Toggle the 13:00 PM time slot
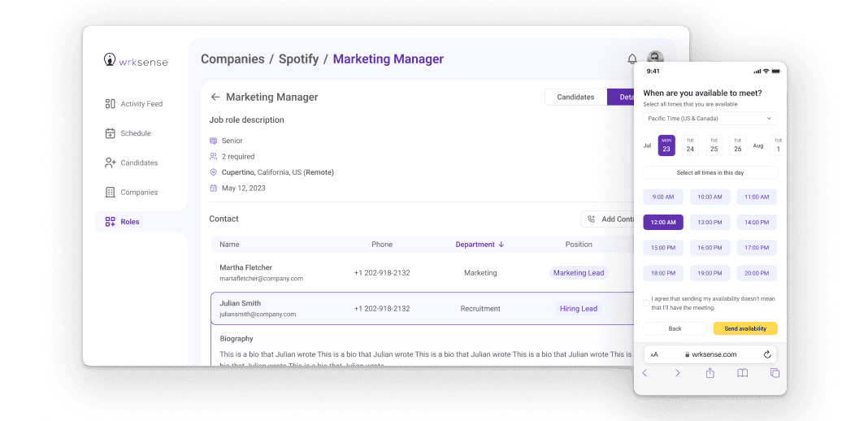Image resolution: width=868 pixels, height=421 pixels. pyautogui.click(x=710, y=223)
